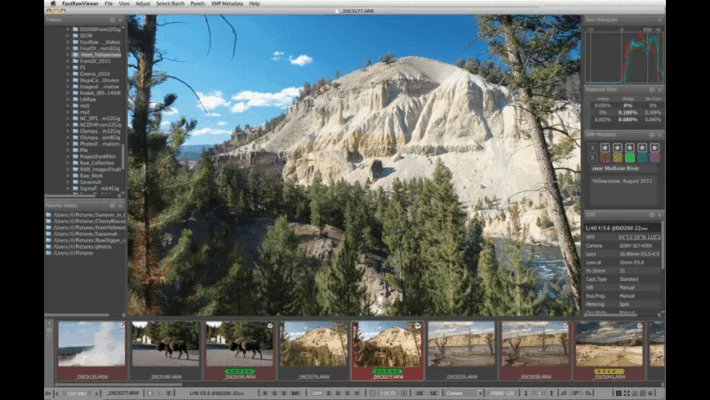Select the from_Yellowstone folder
710x400 pixels.
(x=100, y=55)
